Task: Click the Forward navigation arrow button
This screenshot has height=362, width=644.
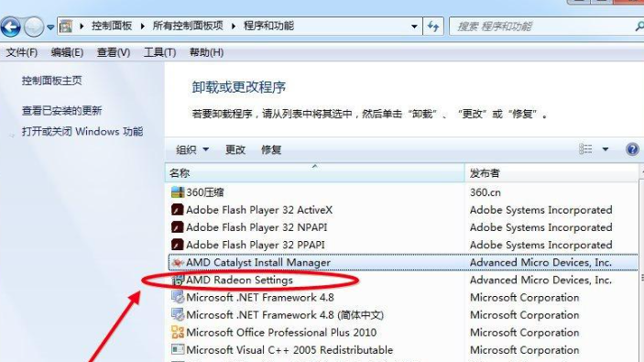Action: (x=34, y=27)
